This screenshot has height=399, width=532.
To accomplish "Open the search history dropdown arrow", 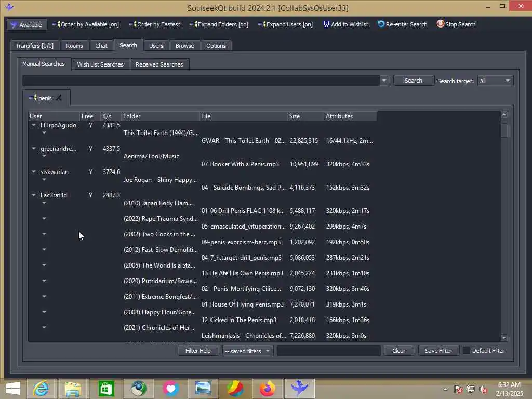I will (x=384, y=81).
